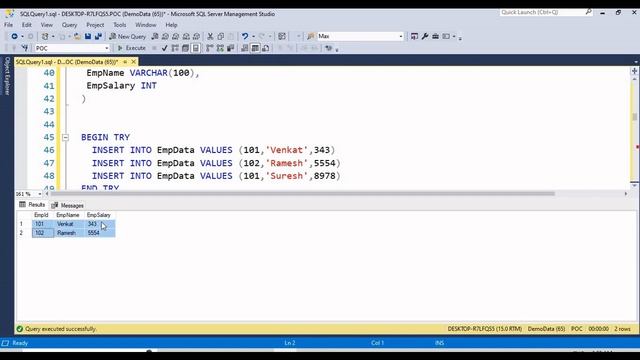Switch to the Messages tab

67,205
